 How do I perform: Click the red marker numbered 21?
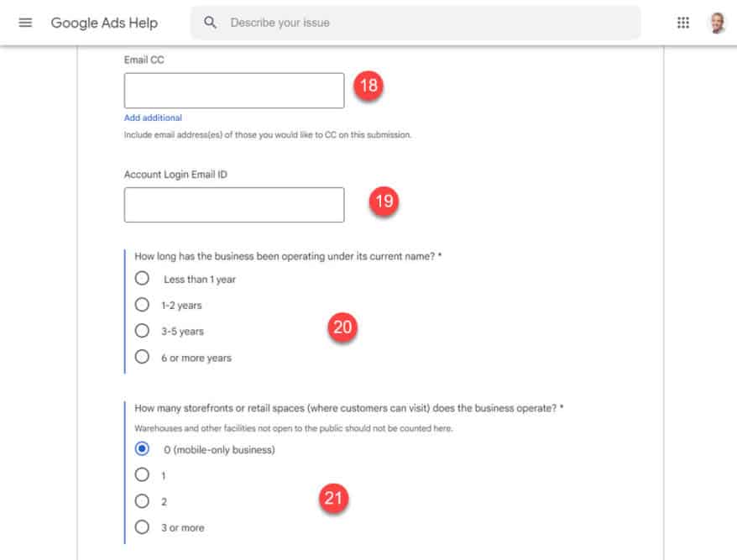(334, 498)
